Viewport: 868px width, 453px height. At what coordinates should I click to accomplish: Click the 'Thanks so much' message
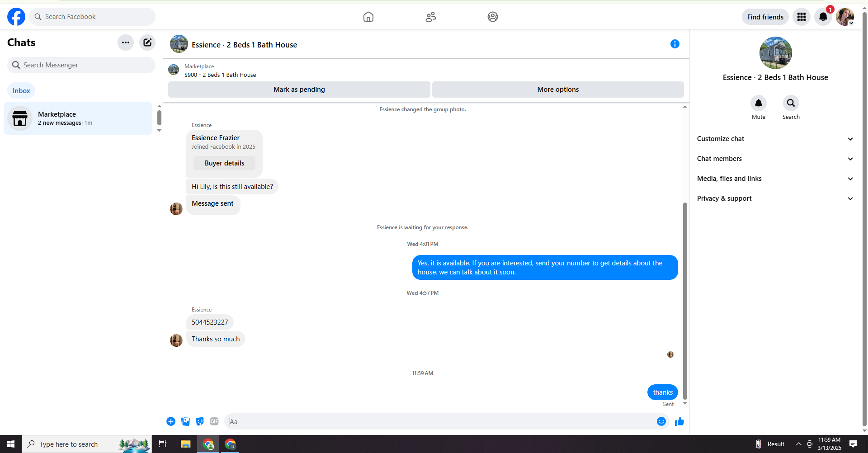pos(216,339)
